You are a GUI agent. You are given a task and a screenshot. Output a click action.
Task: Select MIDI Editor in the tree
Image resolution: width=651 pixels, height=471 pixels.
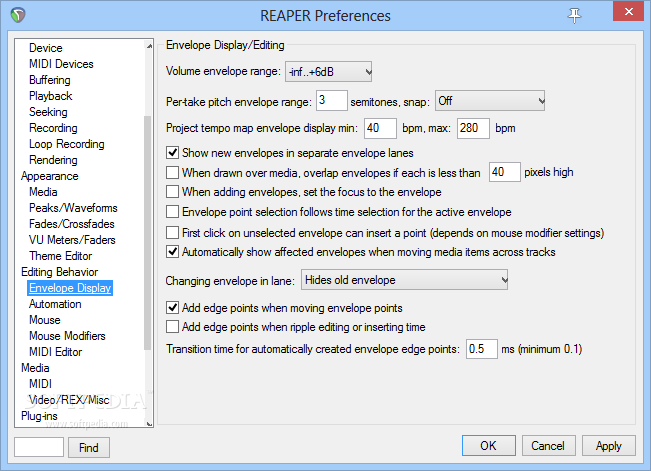56,352
